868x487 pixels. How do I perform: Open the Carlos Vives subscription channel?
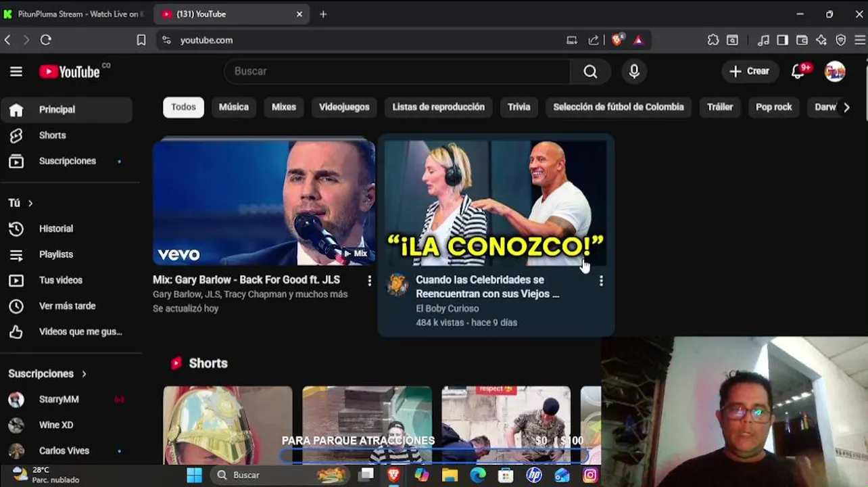[66, 450]
